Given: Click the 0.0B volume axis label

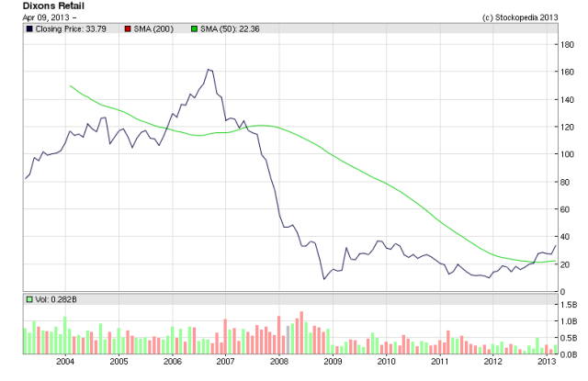Looking at the screenshot, I should pos(570,354).
